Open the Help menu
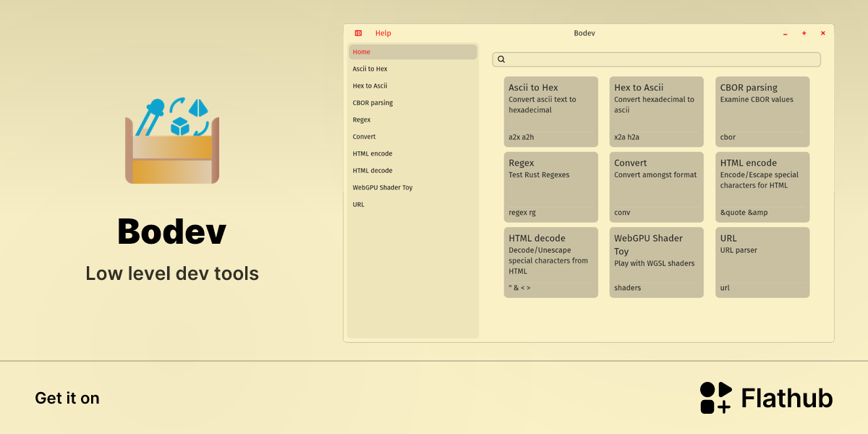The width and height of the screenshot is (868, 434). click(x=383, y=33)
